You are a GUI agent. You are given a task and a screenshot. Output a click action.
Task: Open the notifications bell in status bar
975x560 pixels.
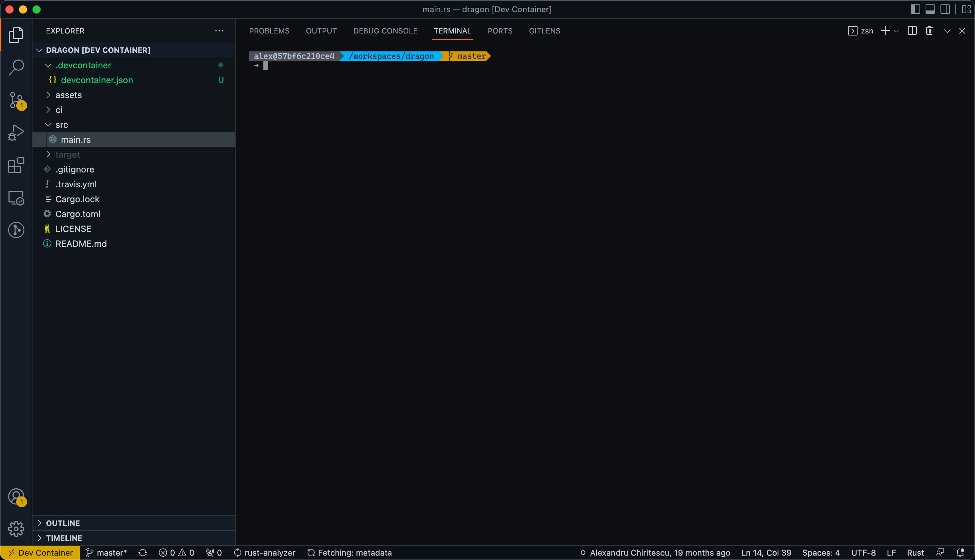coord(960,553)
